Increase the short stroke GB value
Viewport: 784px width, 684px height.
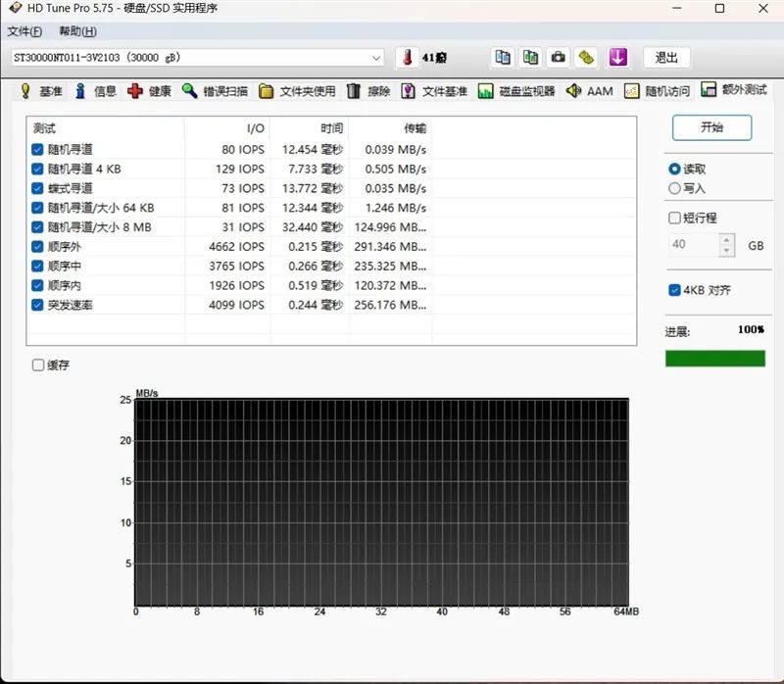click(726, 239)
